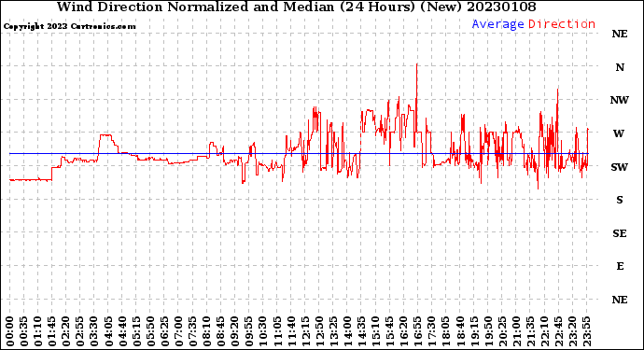Click the '13:25' time axis label
Image resolution: width=644 pixels, height=350 pixels.
point(332,331)
